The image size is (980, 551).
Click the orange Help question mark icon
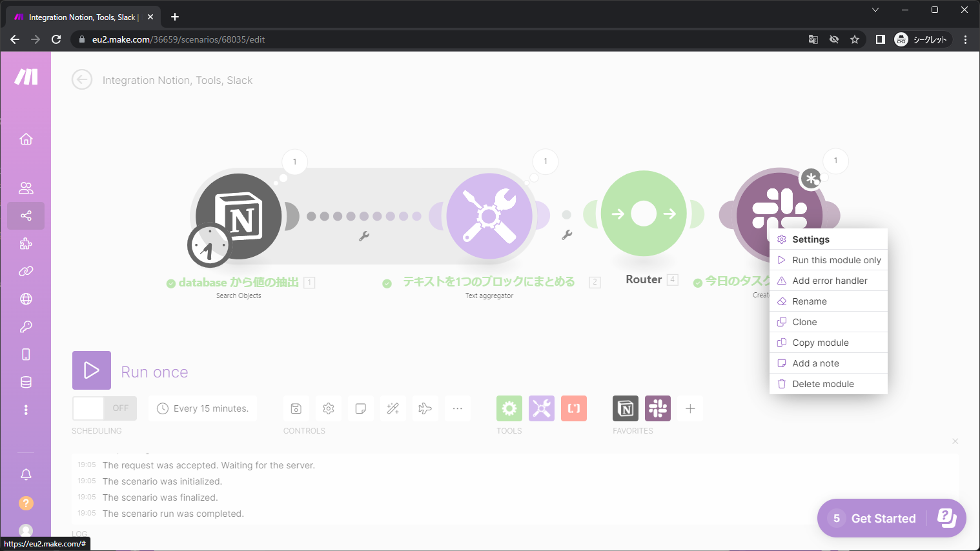pos(26,503)
